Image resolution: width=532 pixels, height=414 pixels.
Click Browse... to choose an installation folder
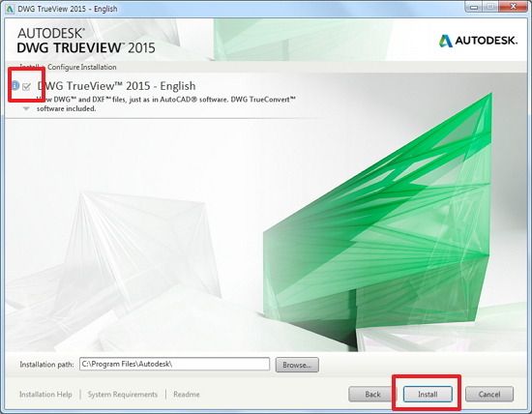click(297, 365)
